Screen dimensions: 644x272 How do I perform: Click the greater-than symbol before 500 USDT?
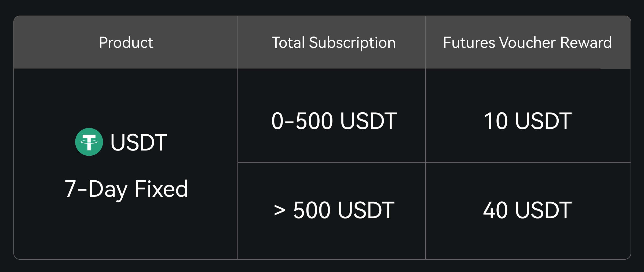click(x=280, y=210)
